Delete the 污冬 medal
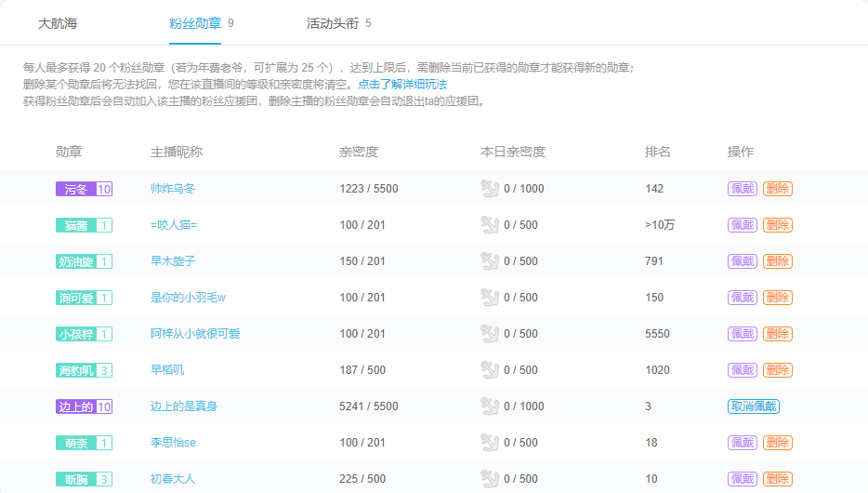 778,189
